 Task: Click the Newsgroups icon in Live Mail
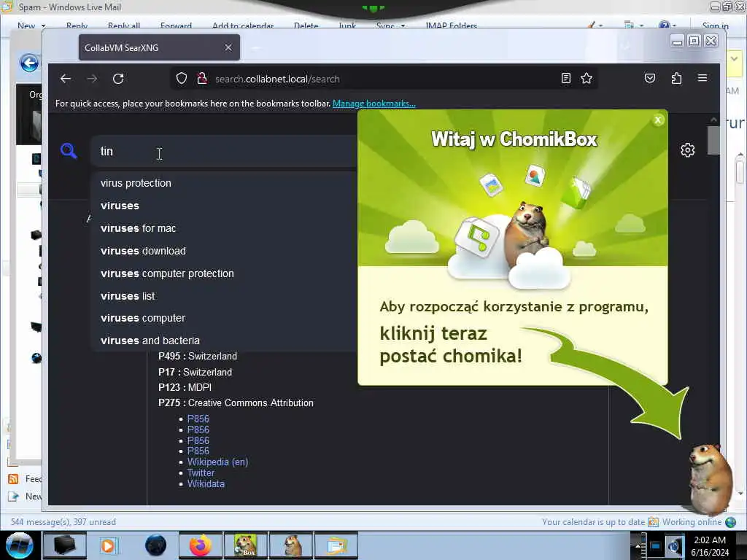point(13,496)
